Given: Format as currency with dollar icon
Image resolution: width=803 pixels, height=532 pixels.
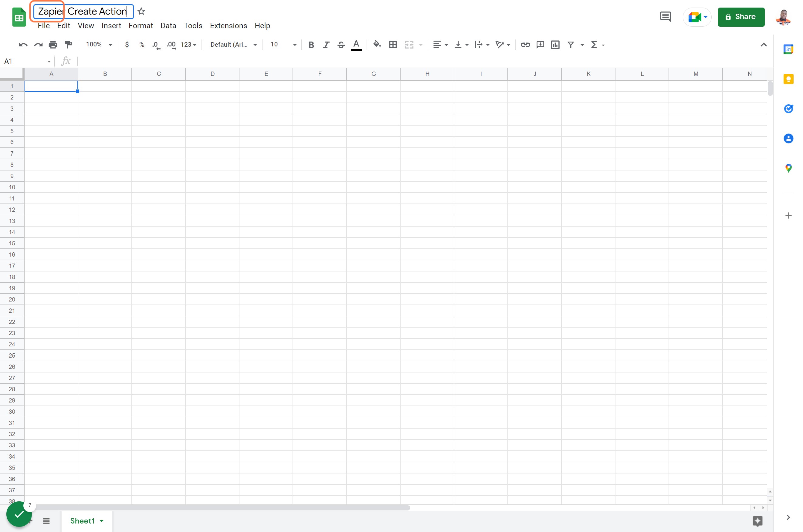Looking at the screenshot, I should pos(127,45).
